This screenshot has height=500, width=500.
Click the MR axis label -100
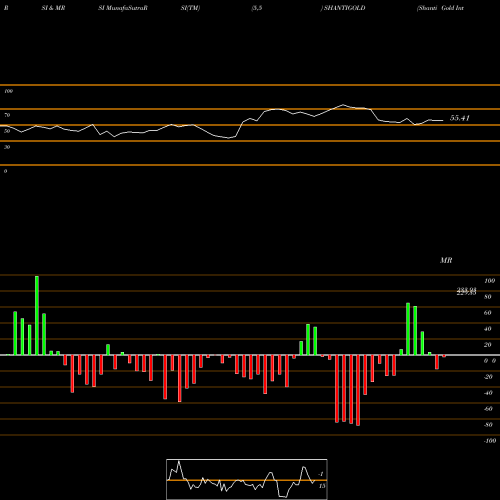[490, 441]
